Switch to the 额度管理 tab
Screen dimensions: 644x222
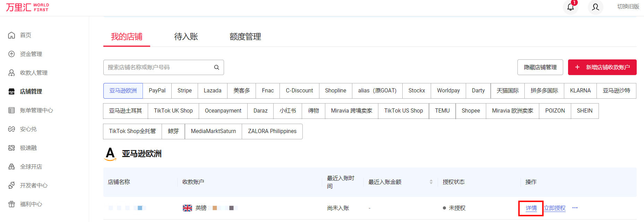[x=245, y=36]
